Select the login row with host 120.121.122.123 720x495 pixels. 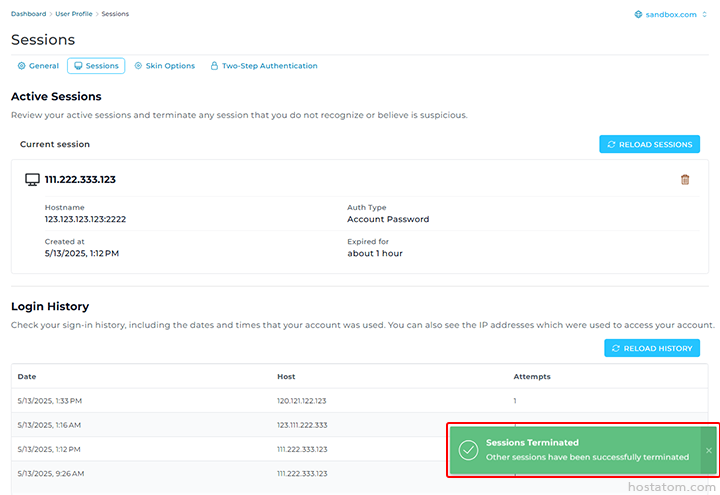(x=301, y=400)
